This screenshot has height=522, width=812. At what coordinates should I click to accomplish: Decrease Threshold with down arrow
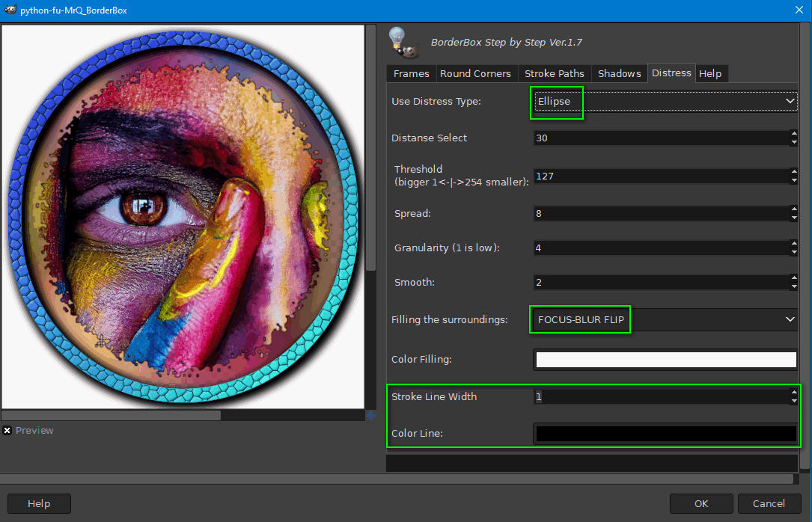pyautogui.click(x=794, y=180)
